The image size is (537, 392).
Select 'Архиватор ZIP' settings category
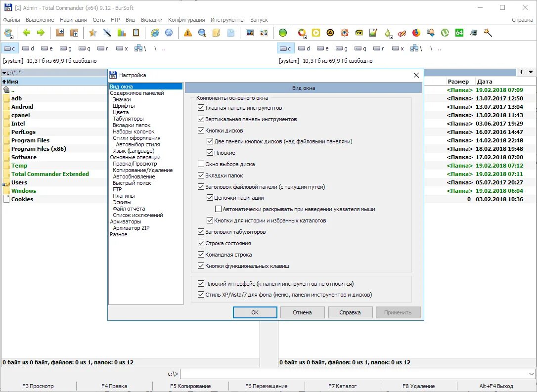click(131, 228)
